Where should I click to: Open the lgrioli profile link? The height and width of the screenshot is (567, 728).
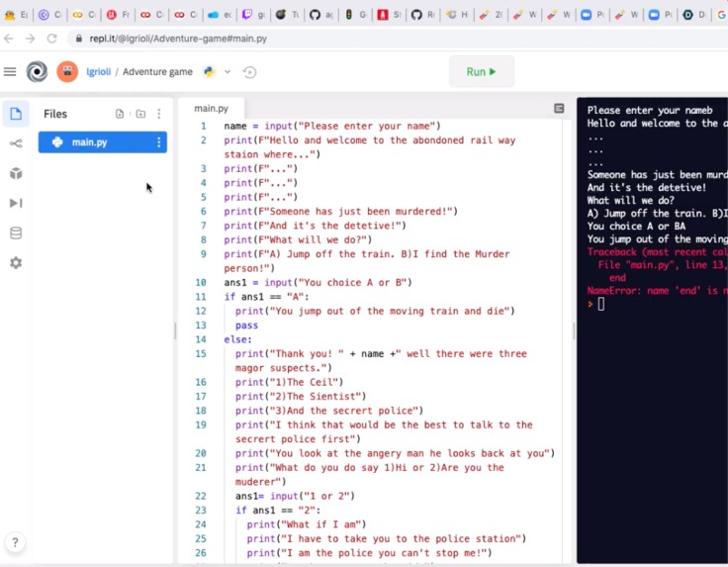99,71
